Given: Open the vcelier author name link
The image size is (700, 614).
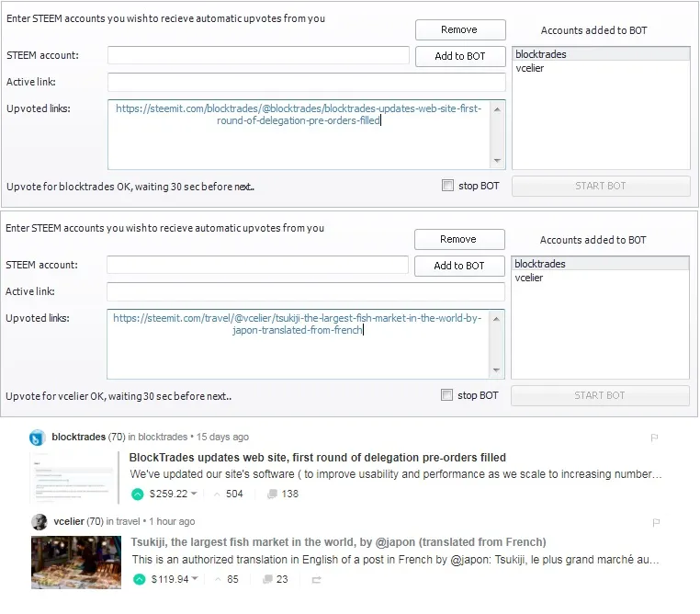Looking at the screenshot, I should click(x=69, y=521).
